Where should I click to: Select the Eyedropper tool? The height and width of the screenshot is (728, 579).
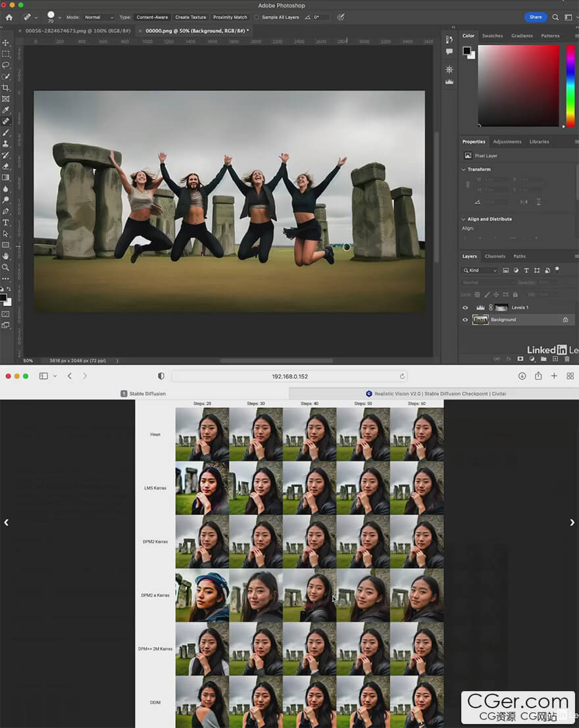5,110
